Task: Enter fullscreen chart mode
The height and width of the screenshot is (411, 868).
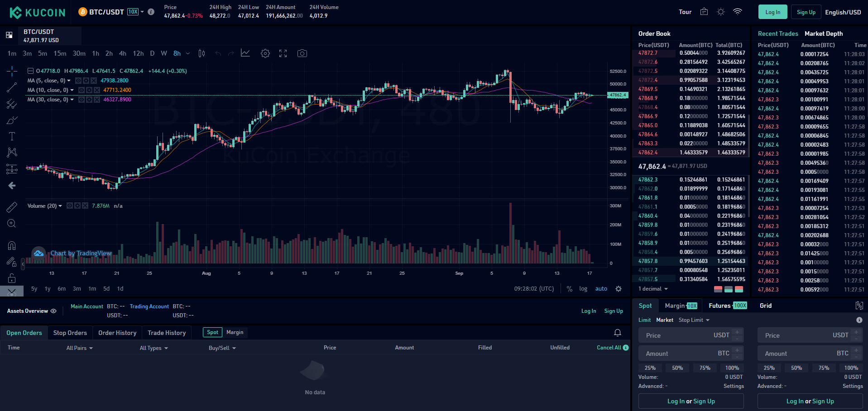Action: (283, 53)
